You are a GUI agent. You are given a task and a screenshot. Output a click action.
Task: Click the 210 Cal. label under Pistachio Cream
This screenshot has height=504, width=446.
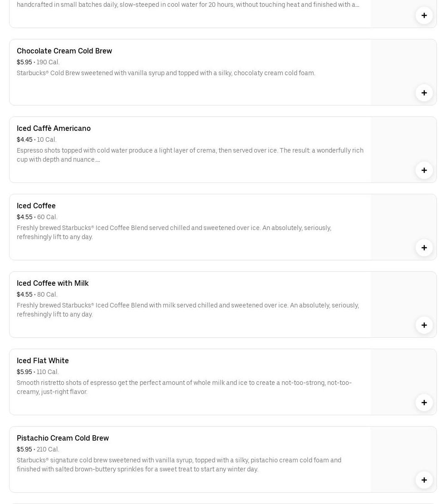[x=48, y=449]
